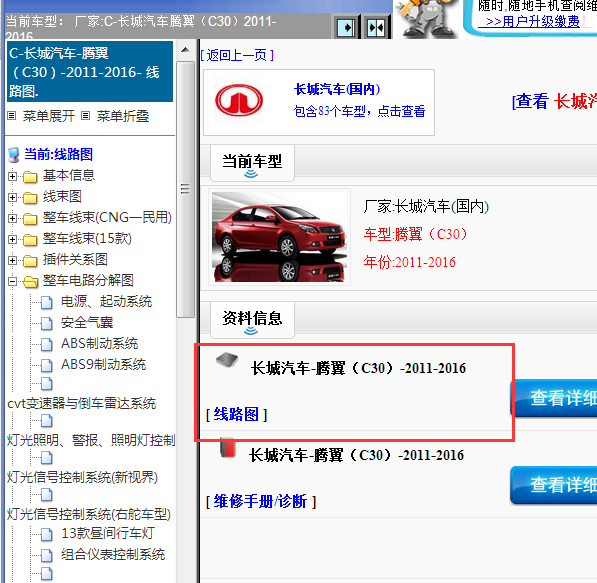This screenshot has height=583, width=597.
Task: Expand the 整车线束(15款) node
Action: coord(12,239)
